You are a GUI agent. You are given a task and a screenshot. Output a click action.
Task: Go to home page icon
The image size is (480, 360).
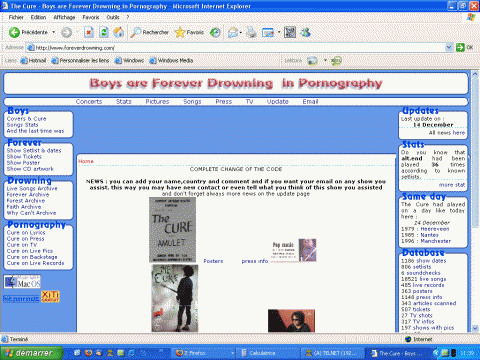[x=118, y=32]
